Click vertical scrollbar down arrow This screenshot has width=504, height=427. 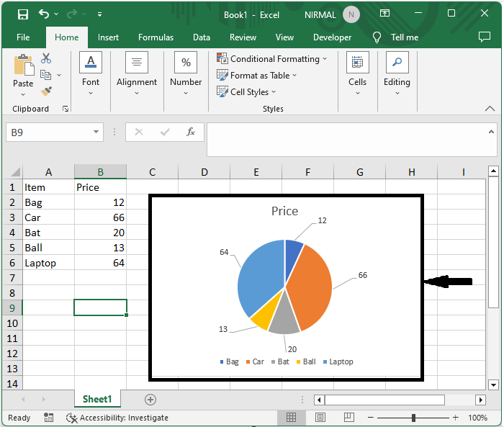pos(493,385)
